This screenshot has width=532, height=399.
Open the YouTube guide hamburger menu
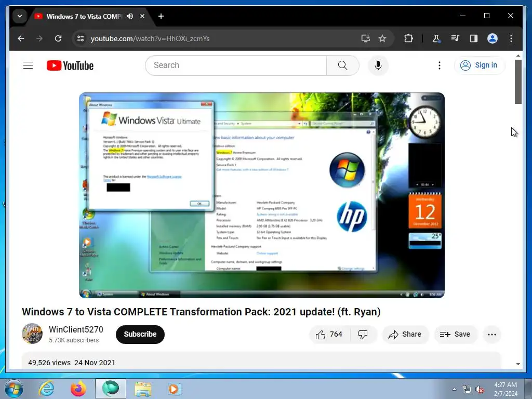click(x=28, y=65)
